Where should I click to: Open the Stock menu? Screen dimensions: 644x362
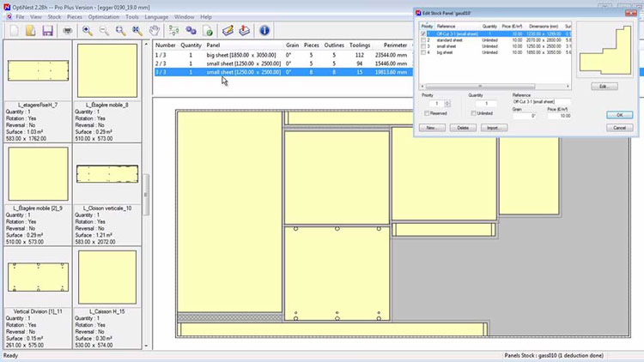[x=54, y=17]
